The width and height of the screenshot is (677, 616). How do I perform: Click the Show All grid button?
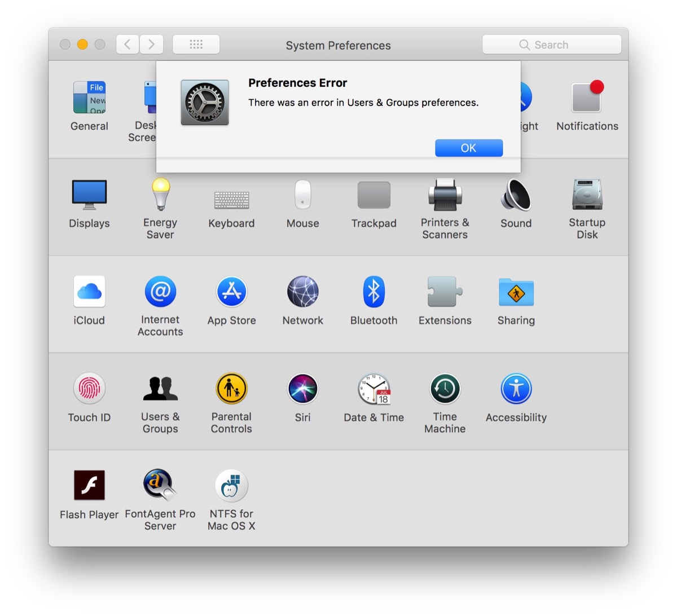click(196, 45)
